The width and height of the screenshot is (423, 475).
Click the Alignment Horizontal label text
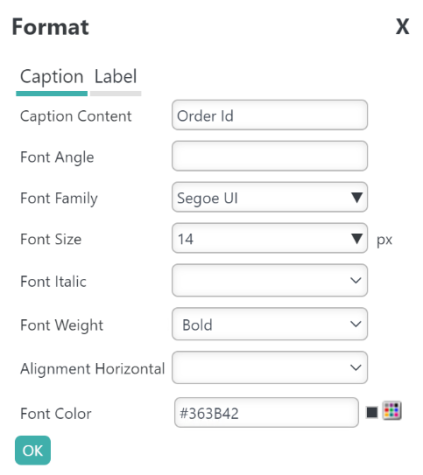tap(93, 369)
